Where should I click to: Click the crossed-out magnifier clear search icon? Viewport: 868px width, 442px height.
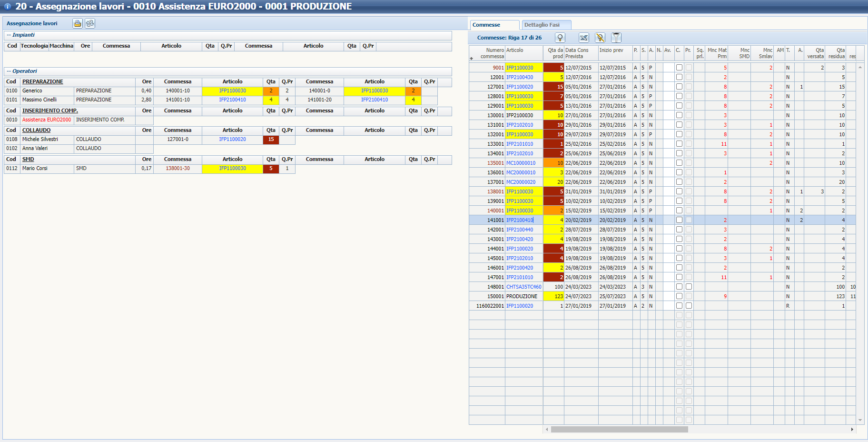tap(600, 38)
